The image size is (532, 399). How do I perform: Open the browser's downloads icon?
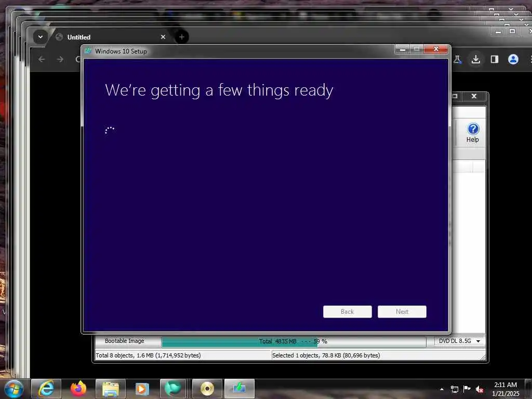(x=476, y=60)
